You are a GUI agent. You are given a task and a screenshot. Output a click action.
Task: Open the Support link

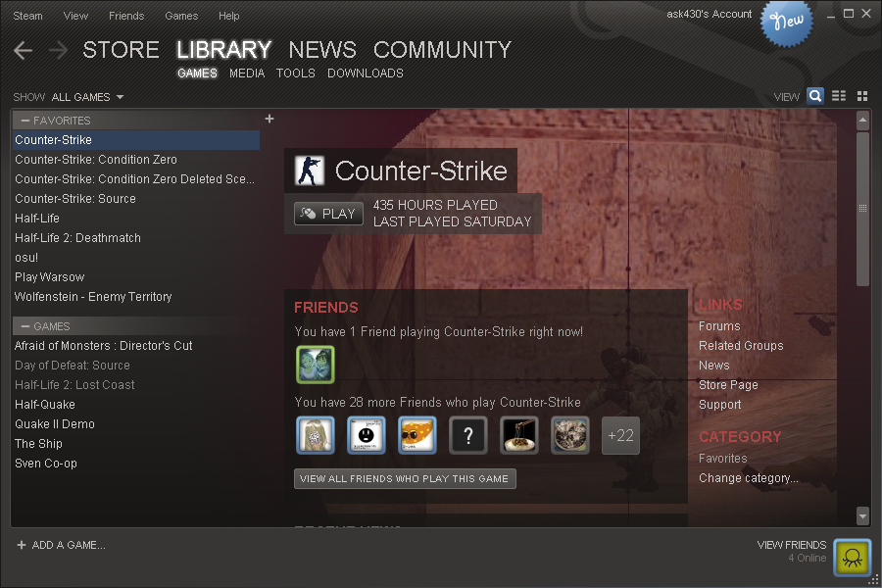pos(720,405)
